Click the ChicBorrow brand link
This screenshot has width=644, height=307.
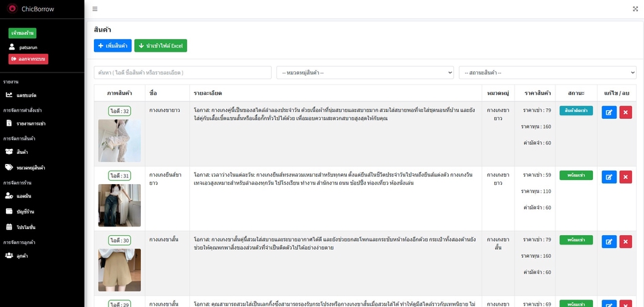pos(38,9)
